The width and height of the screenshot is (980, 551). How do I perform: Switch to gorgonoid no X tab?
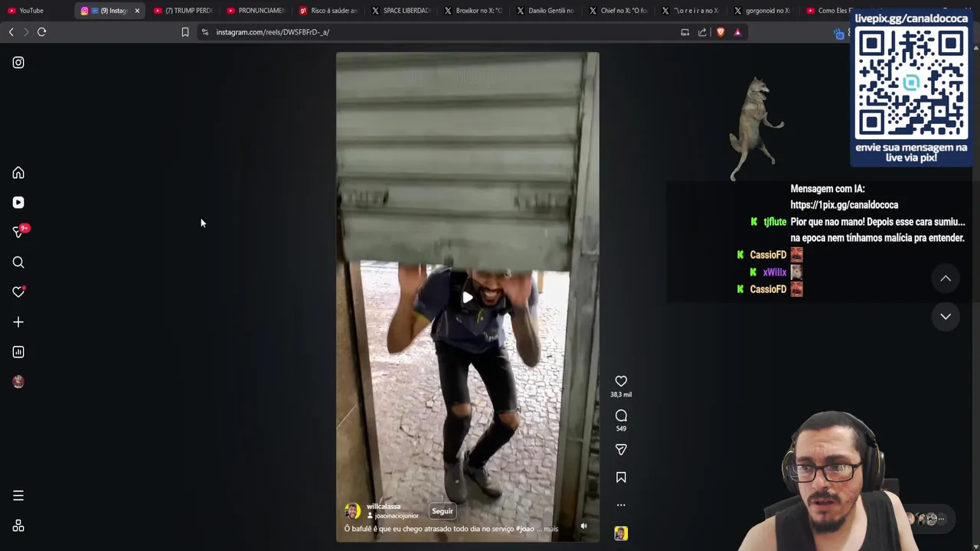[x=763, y=11]
